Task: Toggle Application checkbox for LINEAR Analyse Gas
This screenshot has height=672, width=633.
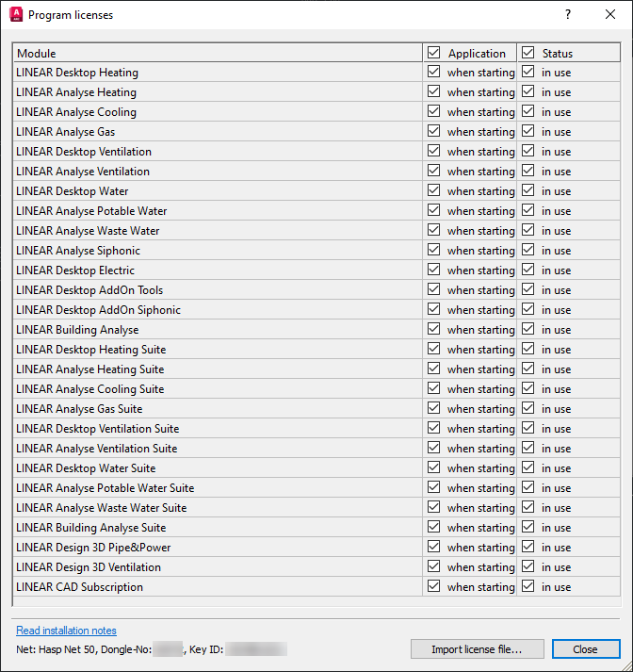Action: [x=433, y=131]
